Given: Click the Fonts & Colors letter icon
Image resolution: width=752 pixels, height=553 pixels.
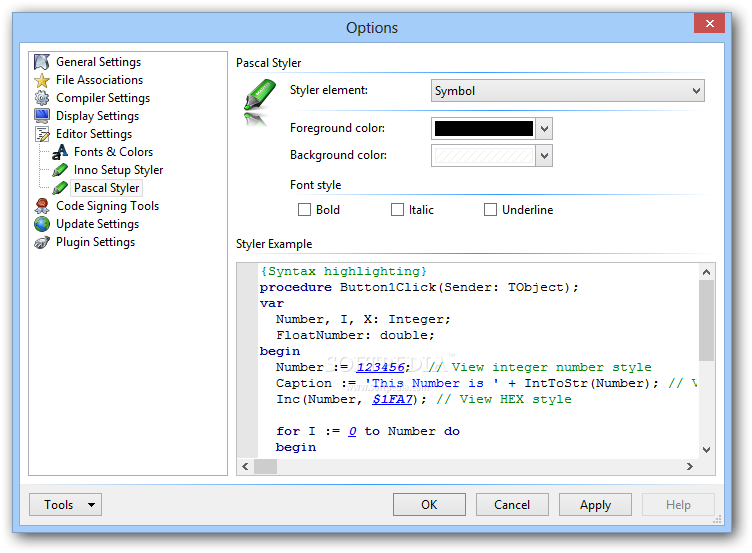Looking at the screenshot, I should pos(60,152).
